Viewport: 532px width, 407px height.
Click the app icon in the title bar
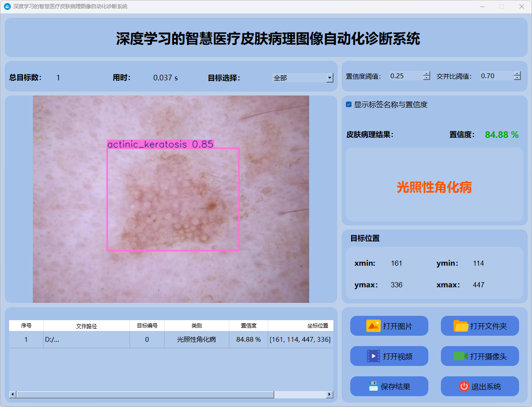pos(7,6)
